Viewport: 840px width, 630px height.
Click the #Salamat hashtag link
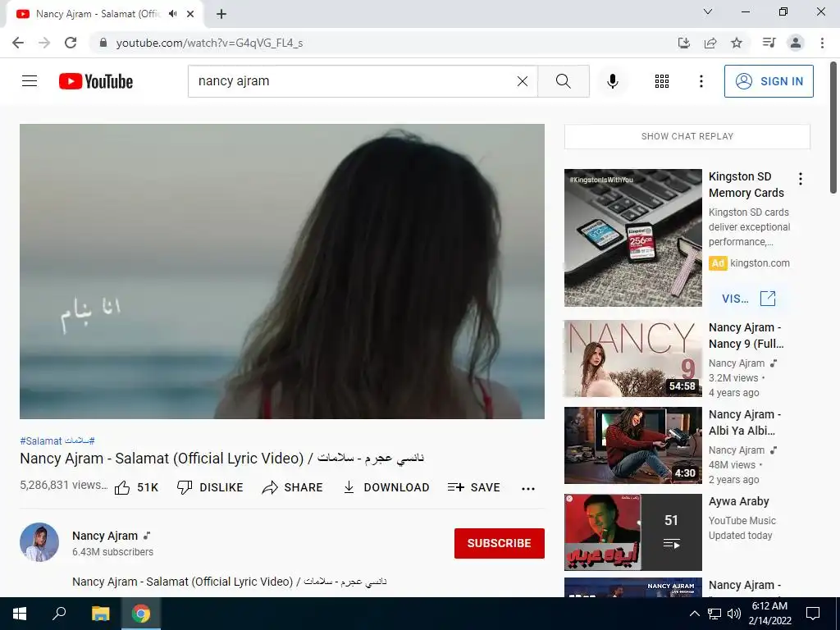click(41, 441)
